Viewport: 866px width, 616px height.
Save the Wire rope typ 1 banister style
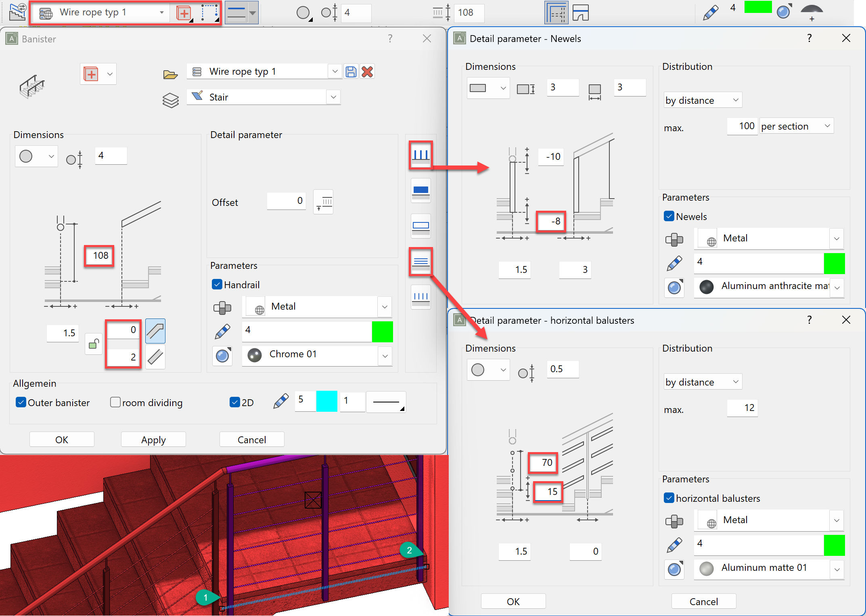tap(351, 72)
